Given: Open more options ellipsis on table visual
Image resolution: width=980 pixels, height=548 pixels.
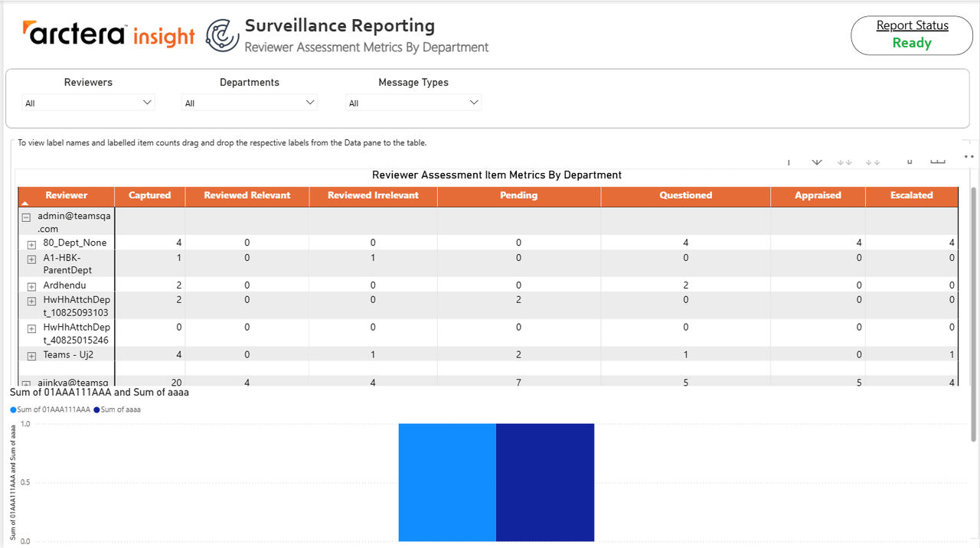Looking at the screenshot, I should pyautogui.click(x=969, y=156).
